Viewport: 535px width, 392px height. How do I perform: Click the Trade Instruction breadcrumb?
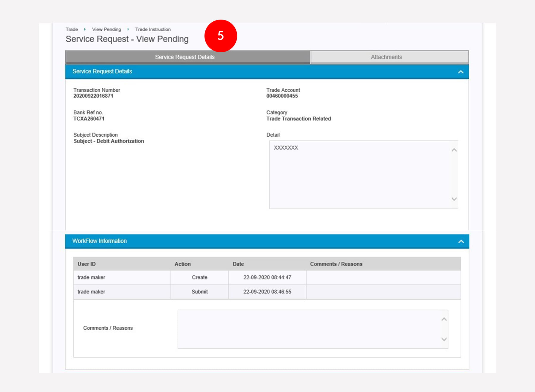[x=153, y=29]
